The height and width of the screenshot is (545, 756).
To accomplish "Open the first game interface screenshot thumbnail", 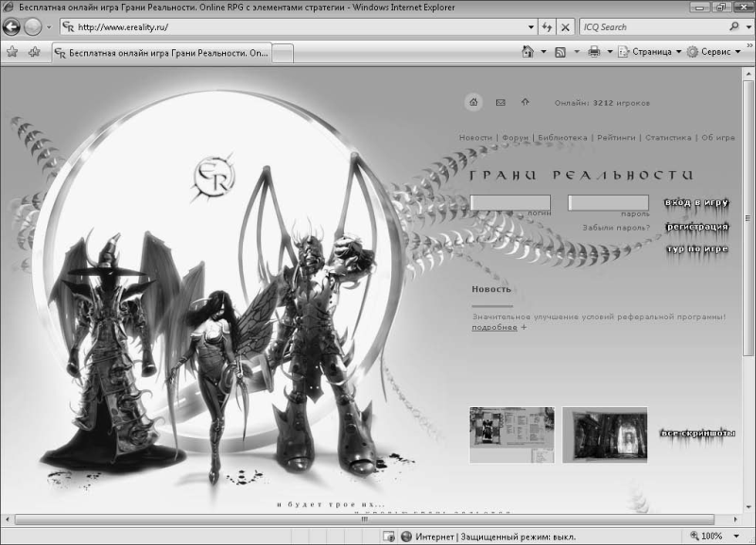I will pos(512,434).
